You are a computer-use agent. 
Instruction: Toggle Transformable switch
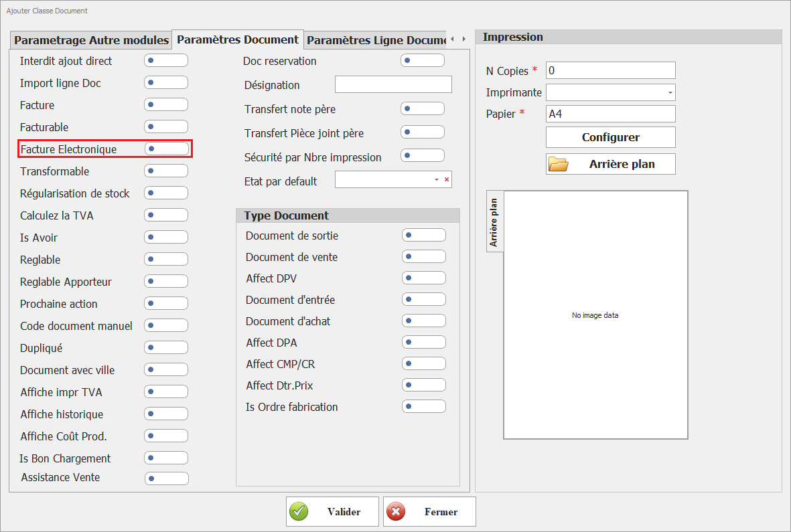pos(166,171)
